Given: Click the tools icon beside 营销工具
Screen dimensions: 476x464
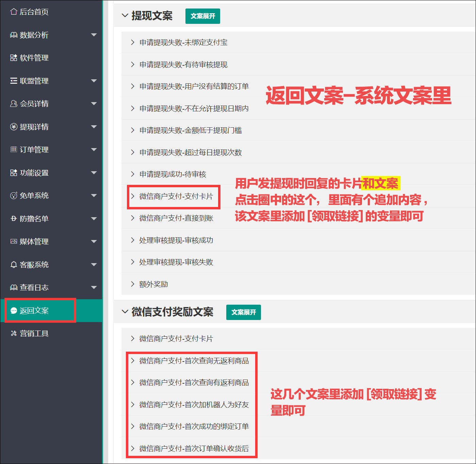Looking at the screenshot, I should (x=14, y=334).
